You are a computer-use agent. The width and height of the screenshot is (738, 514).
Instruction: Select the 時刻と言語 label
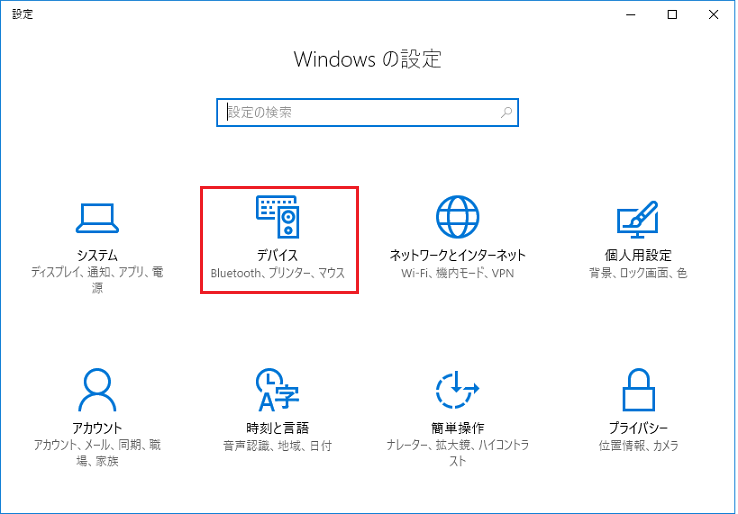278,428
